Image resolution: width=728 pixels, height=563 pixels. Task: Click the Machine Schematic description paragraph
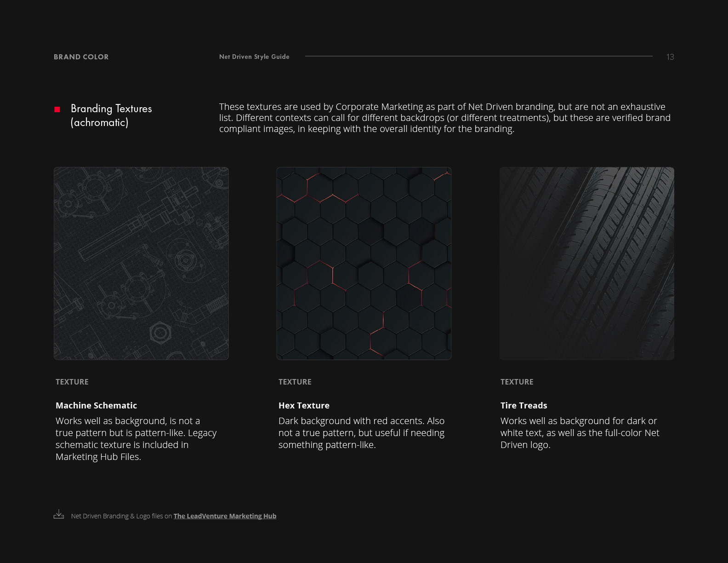pos(136,439)
